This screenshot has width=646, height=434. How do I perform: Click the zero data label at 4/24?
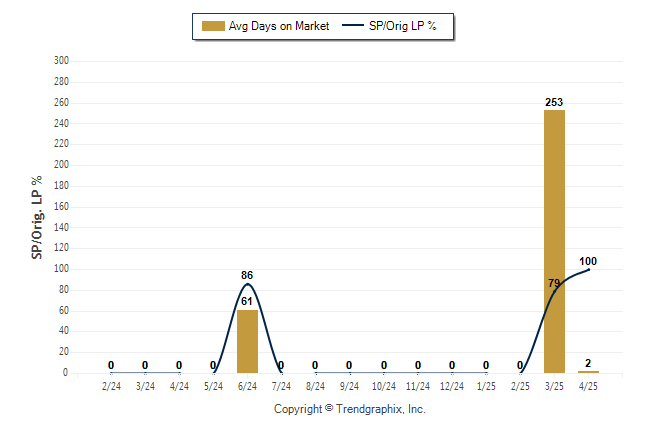click(179, 365)
